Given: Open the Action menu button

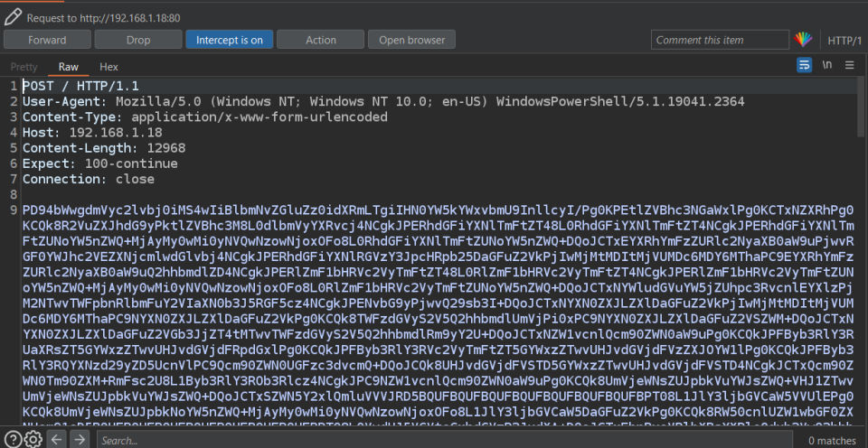Looking at the screenshot, I should coord(320,40).
